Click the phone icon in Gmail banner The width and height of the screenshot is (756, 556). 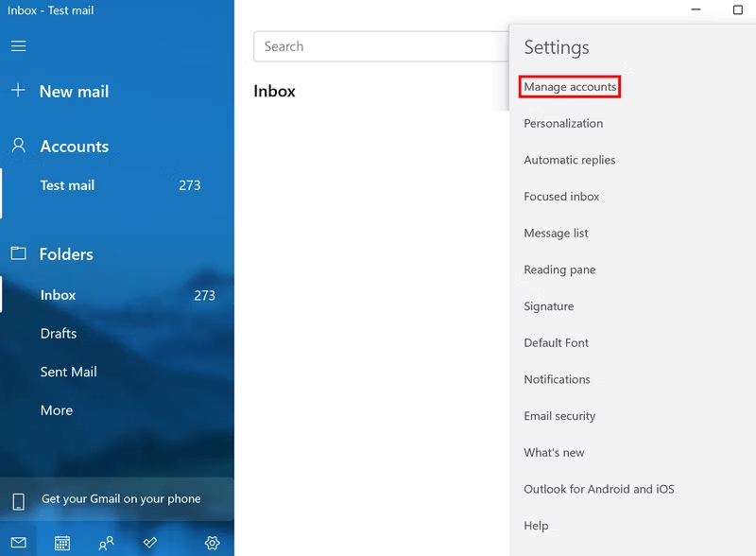click(18, 501)
